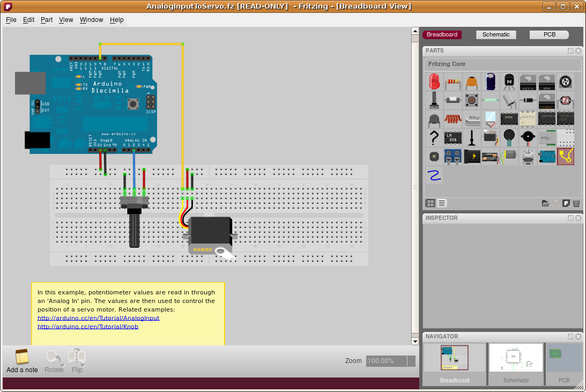586x392 pixels.
Task: Click the Schematic thumbnail in Navigator
Action: [x=516, y=357]
